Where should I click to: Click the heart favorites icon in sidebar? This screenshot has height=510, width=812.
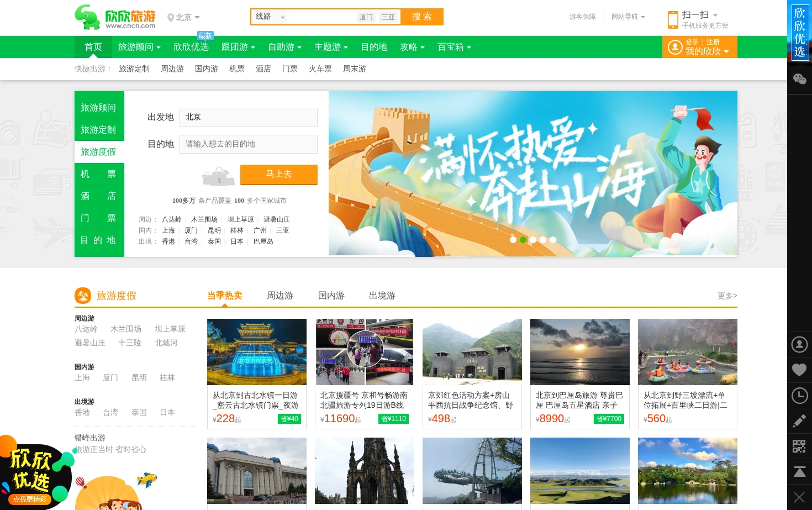click(799, 370)
